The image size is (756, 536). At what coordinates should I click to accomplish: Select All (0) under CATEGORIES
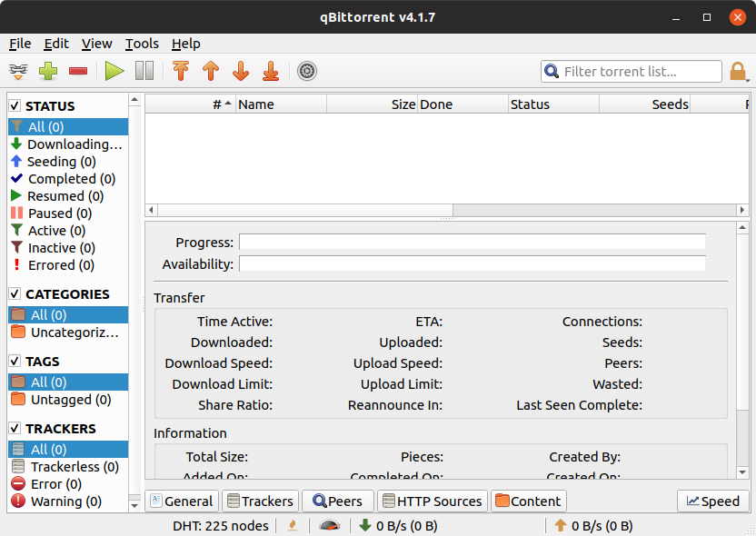tap(68, 314)
